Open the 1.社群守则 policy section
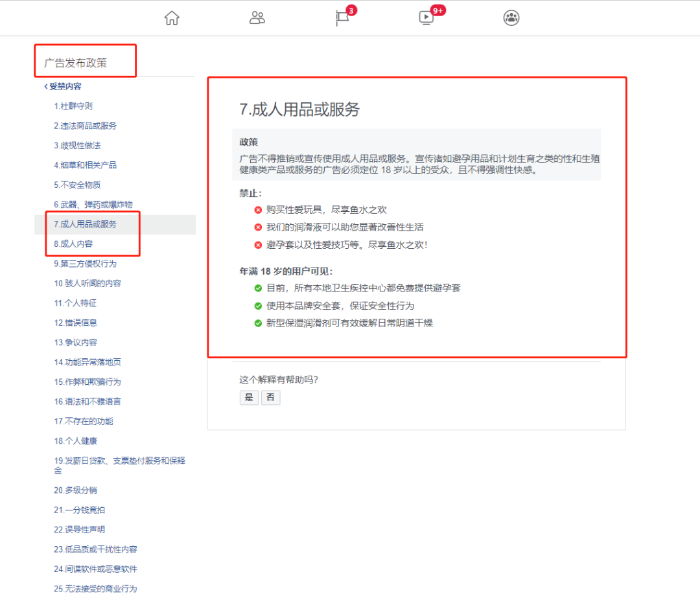700x596 pixels. tap(75, 106)
